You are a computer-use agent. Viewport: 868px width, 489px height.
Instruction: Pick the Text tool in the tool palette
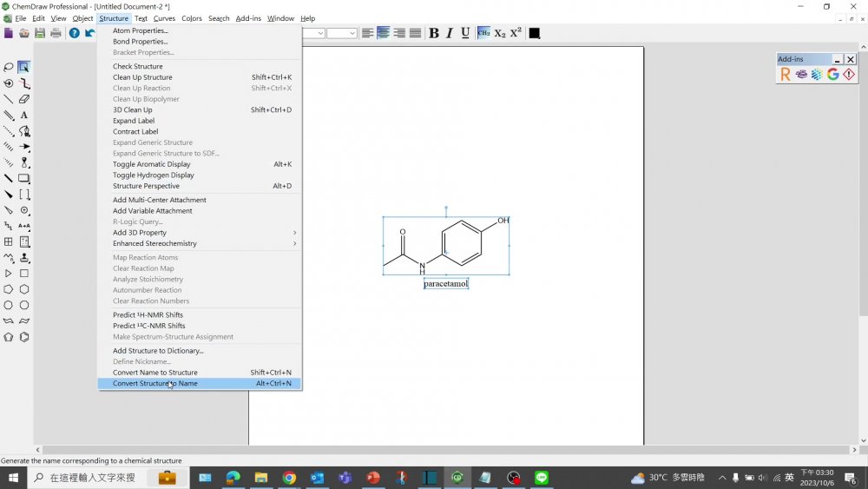pos(24,115)
